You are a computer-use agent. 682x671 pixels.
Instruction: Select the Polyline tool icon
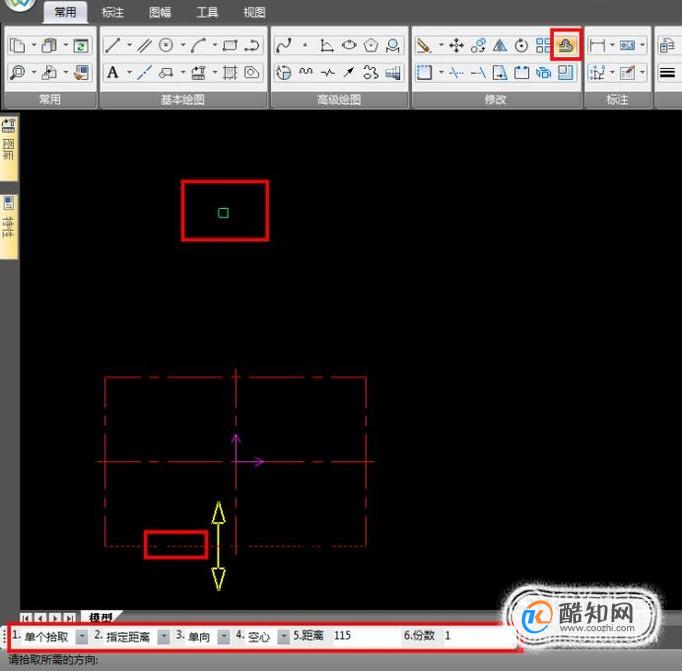point(252,45)
